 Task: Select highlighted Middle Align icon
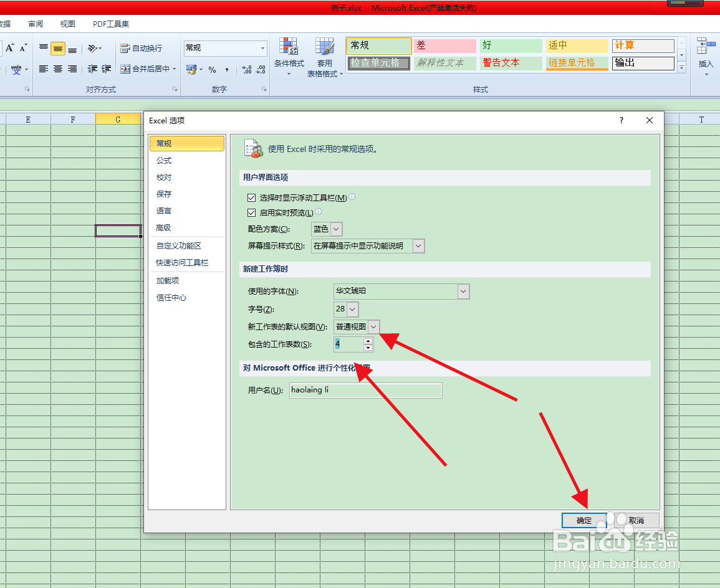pyautogui.click(x=58, y=48)
